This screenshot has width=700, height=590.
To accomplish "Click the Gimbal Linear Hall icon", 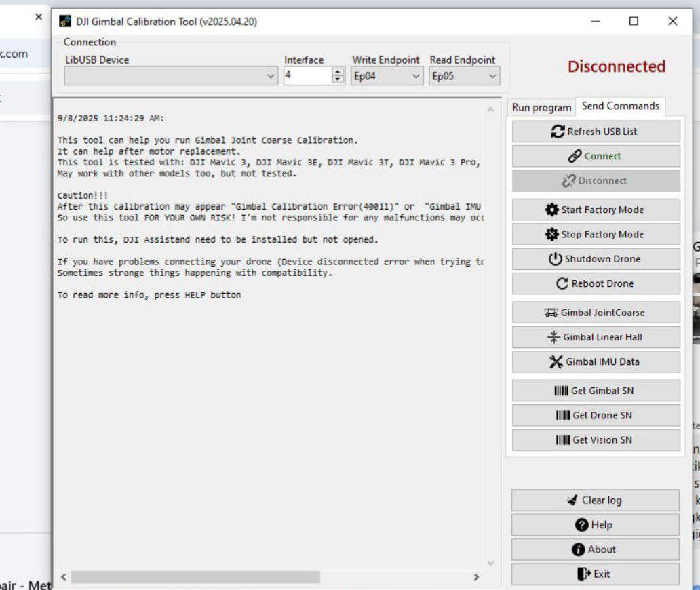I will coord(553,337).
